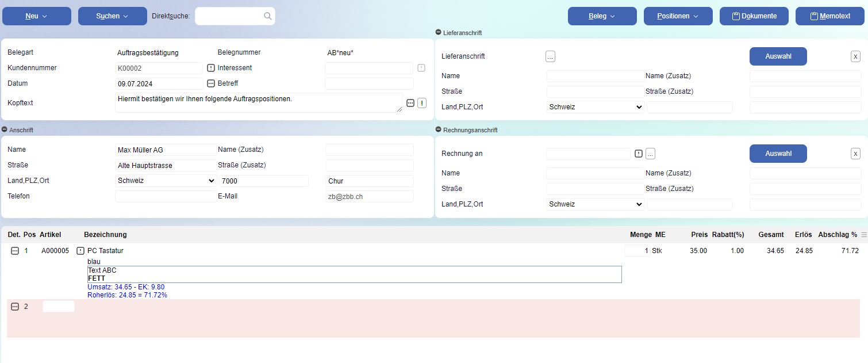Collapse the Lieferanschrift section
The height and width of the screenshot is (363, 868).
click(x=439, y=33)
